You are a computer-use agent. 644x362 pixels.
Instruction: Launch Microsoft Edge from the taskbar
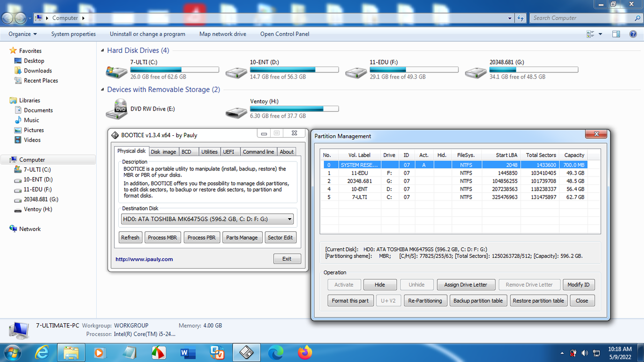[x=275, y=353]
